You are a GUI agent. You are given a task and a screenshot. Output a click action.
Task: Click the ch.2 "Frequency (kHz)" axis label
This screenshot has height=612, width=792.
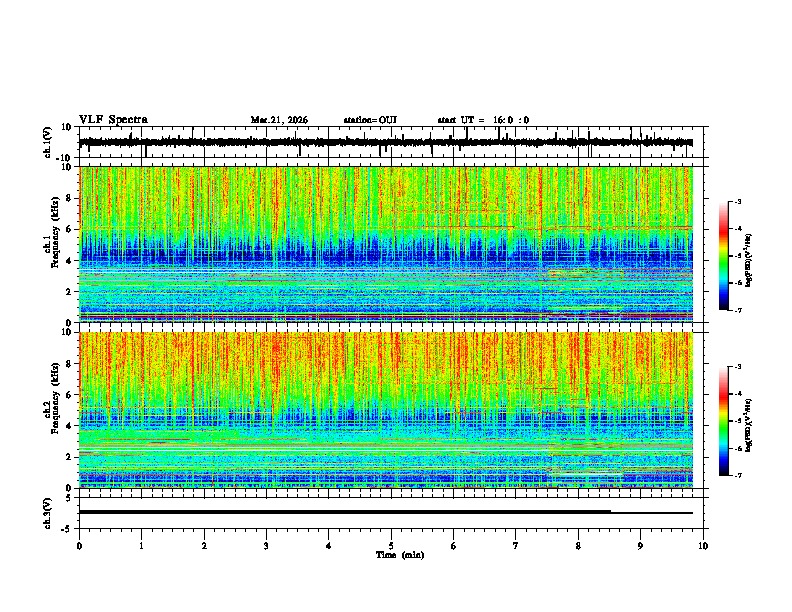point(55,398)
